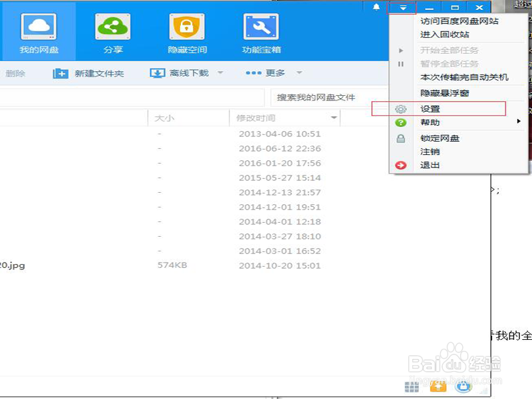Click the notification bell icon
The width and height of the screenshot is (532, 399).
coord(376,7)
